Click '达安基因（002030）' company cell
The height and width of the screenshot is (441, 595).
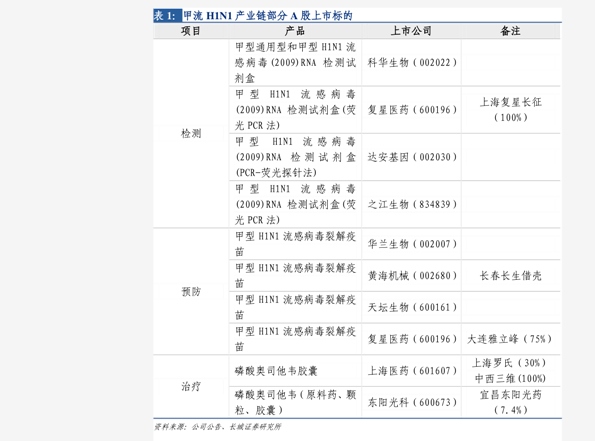(x=412, y=157)
